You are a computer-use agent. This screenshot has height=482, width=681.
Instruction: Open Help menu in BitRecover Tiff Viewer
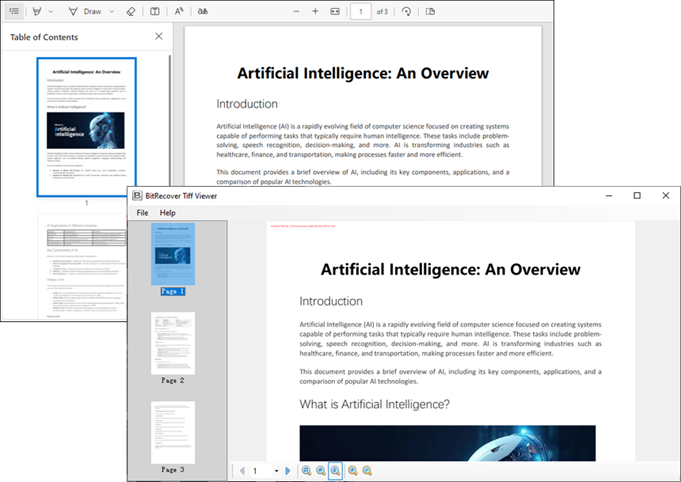(168, 213)
